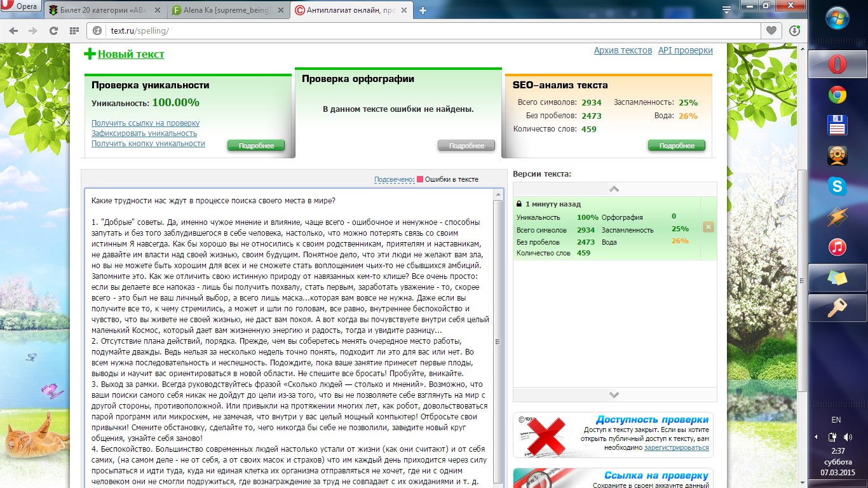Open the tab list menu

coord(727,10)
